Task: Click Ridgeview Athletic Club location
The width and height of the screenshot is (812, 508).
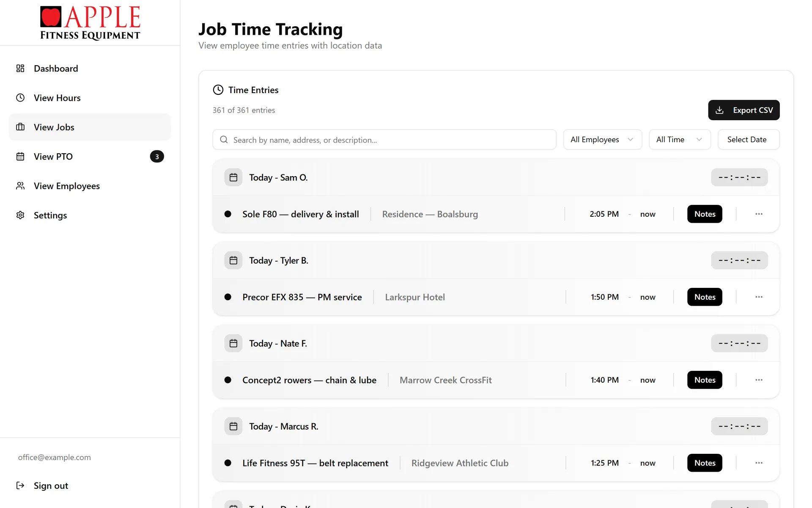Action: [x=460, y=463]
